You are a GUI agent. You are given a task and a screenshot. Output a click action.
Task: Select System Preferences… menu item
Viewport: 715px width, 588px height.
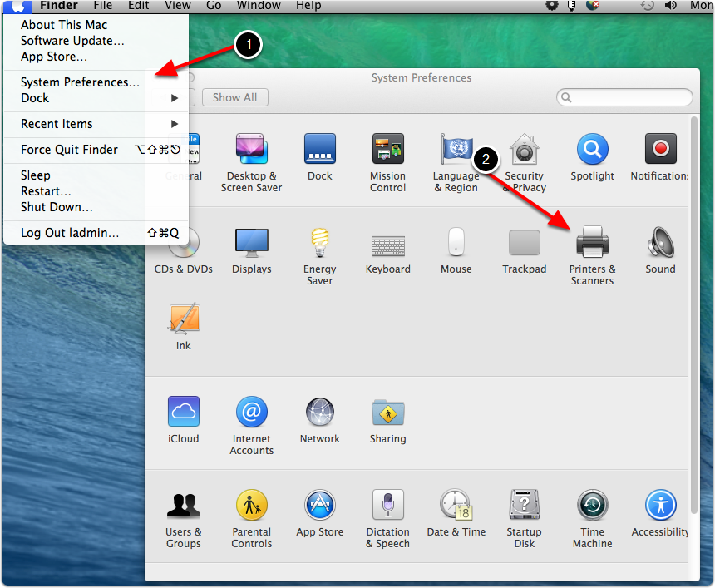(x=96, y=82)
